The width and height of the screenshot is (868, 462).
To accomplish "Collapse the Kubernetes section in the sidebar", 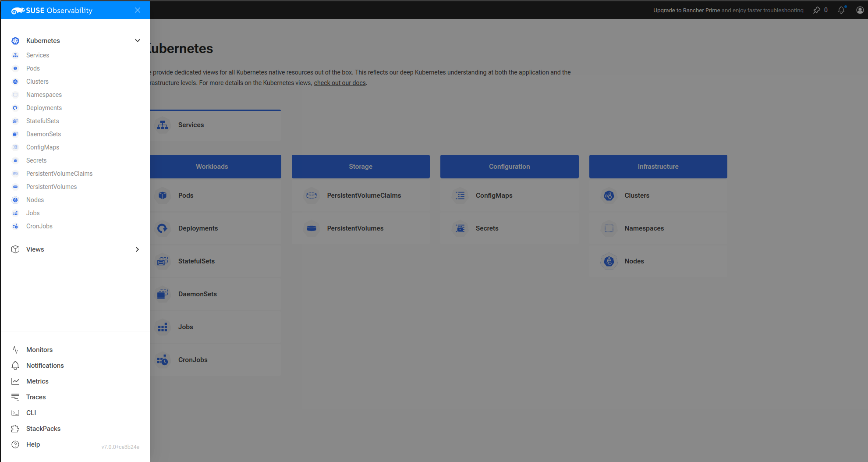I will point(137,40).
